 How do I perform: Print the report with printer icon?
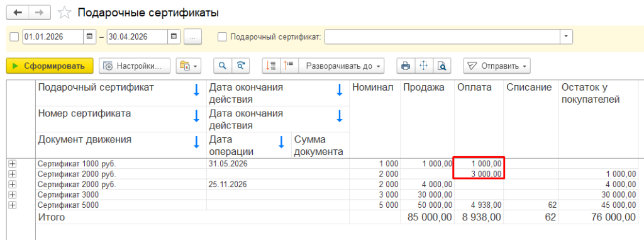tap(406, 66)
